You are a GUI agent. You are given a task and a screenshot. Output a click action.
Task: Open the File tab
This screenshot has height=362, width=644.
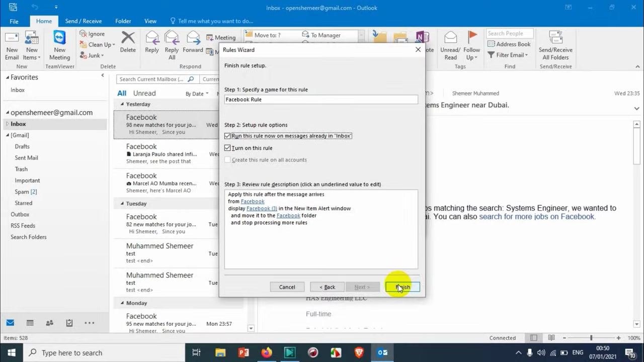pyautogui.click(x=14, y=21)
